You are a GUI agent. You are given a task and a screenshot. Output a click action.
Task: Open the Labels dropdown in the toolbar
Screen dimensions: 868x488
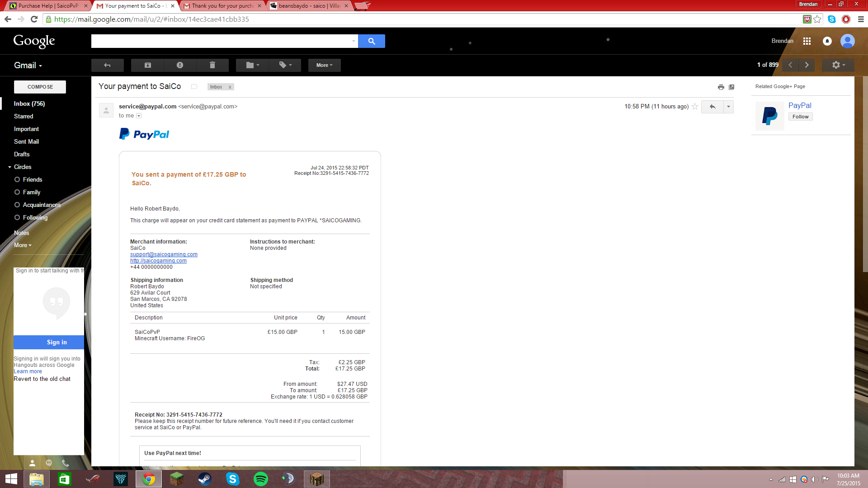tap(285, 65)
